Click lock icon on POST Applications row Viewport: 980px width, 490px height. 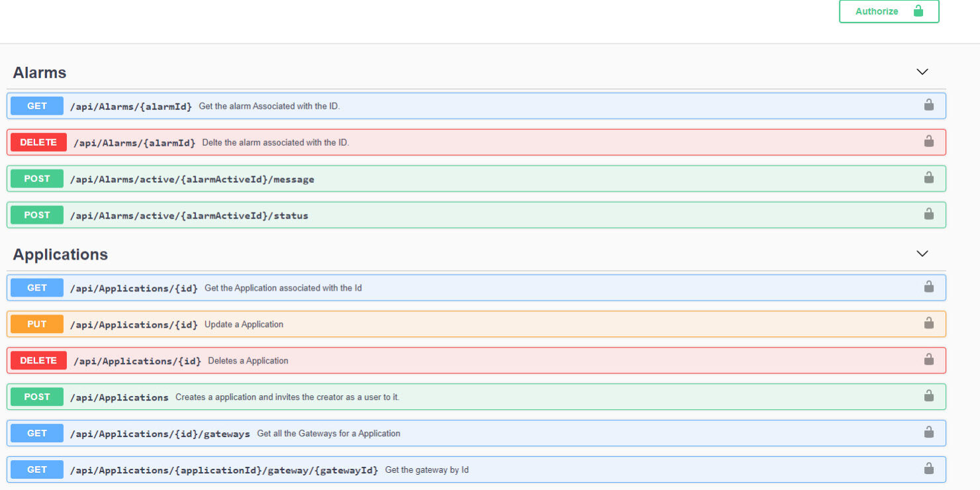(x=928, y=397)
